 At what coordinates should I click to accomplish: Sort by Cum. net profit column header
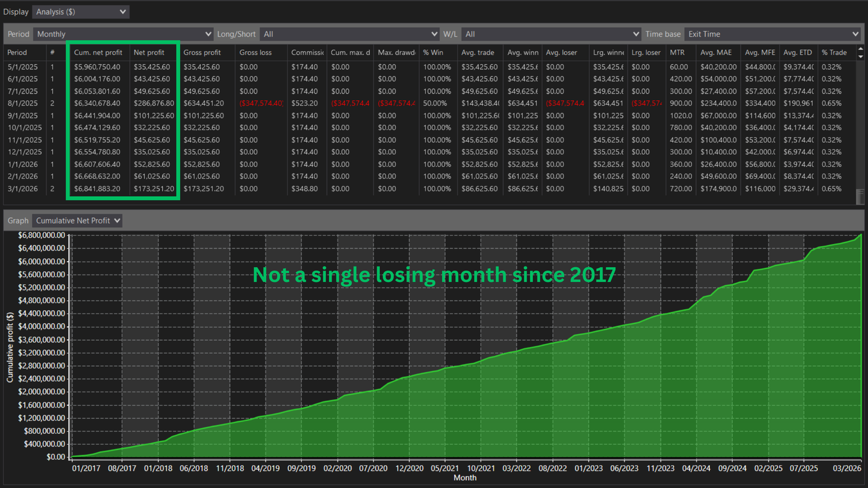coord(98,53)
